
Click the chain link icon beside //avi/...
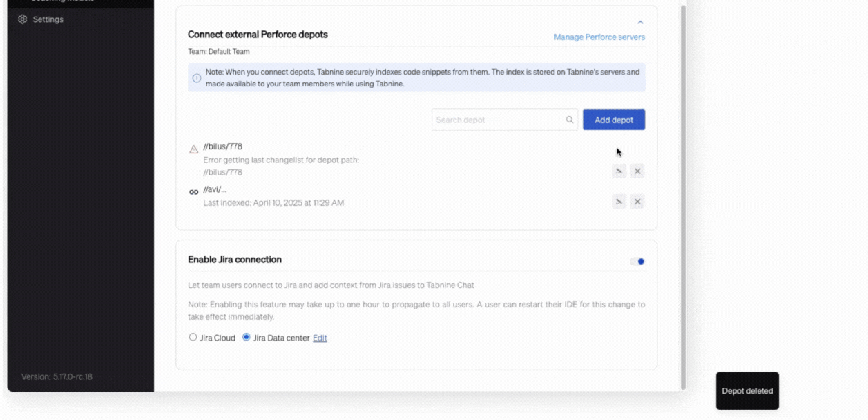coord(194,192)
